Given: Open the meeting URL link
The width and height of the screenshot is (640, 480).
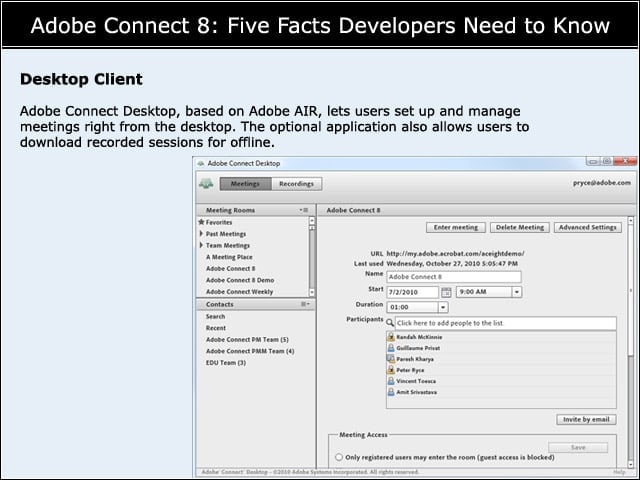Looking at the screenshot, I should (456, 253).
